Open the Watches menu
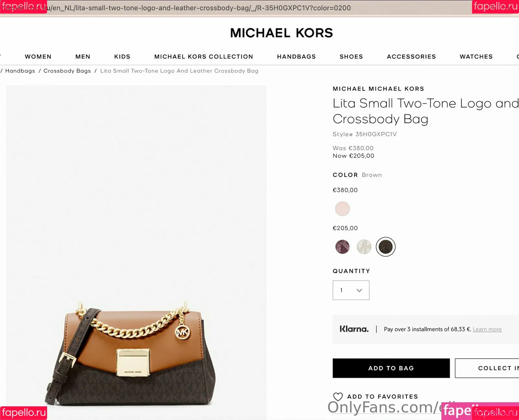The image size is (519, 420). (476, 57)
